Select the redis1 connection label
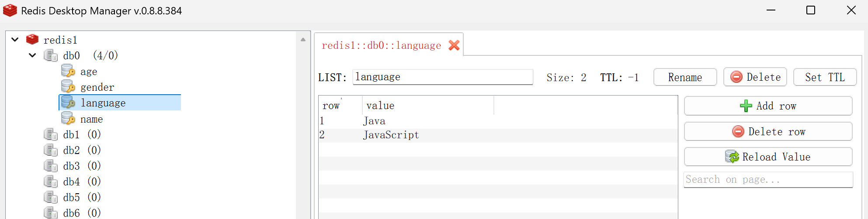This screenshot has width=868, height=219. click(x=60, y=40)
